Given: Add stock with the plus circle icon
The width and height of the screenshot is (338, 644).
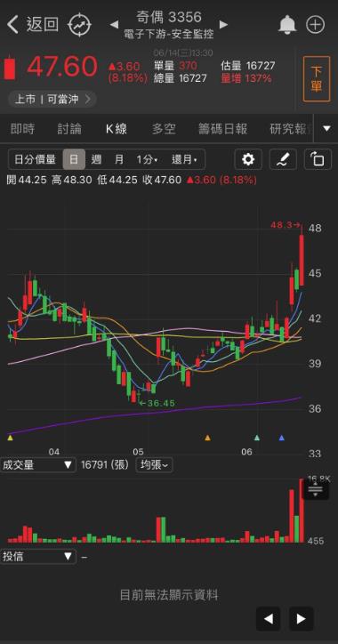Looking at the screenshot, I should point(315,25).
